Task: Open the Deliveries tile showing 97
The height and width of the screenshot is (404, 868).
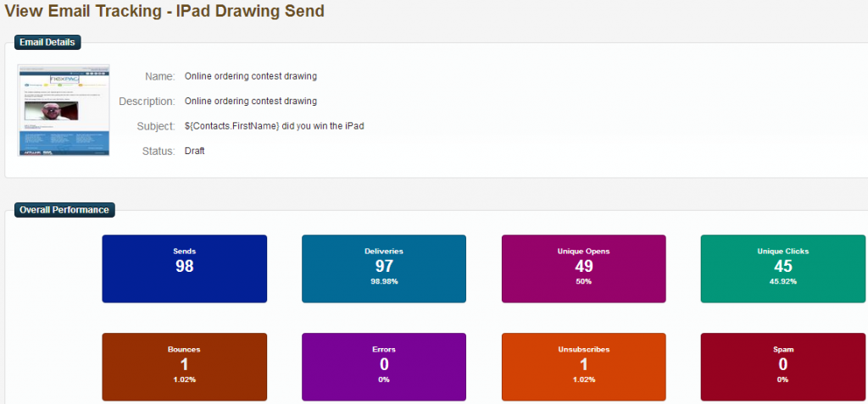Action: click(384, 268)
